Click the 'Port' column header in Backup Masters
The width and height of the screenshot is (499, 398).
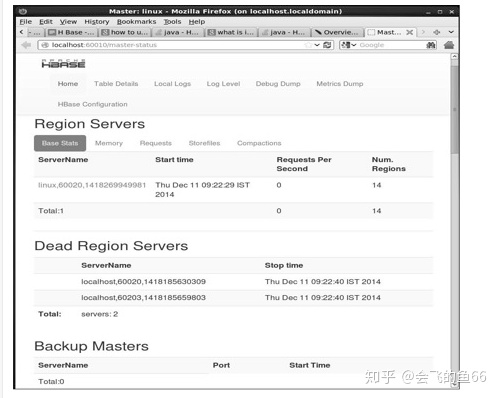[221, 365]
